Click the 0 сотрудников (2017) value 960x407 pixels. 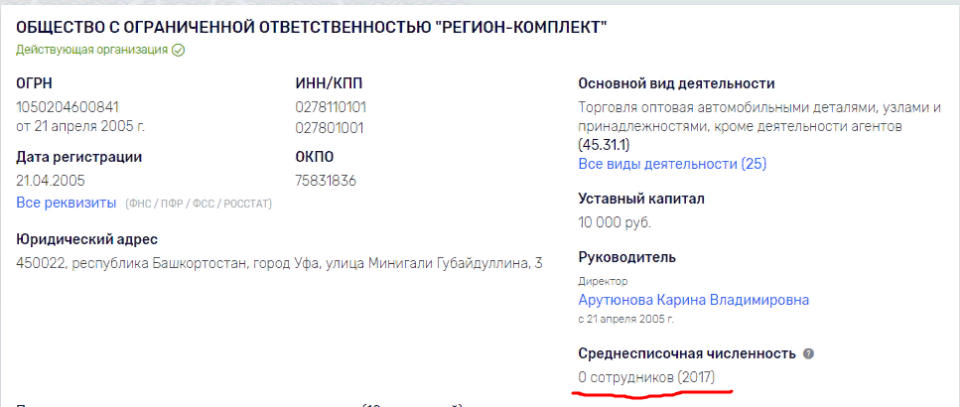click(647, 378)
